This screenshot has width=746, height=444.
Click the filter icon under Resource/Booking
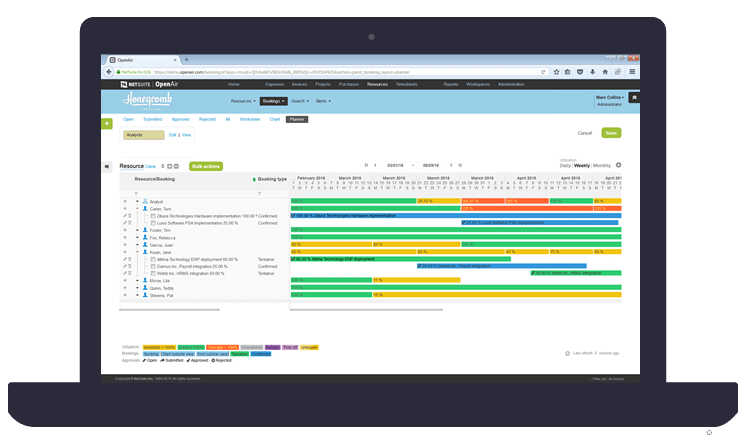[136, 192]
